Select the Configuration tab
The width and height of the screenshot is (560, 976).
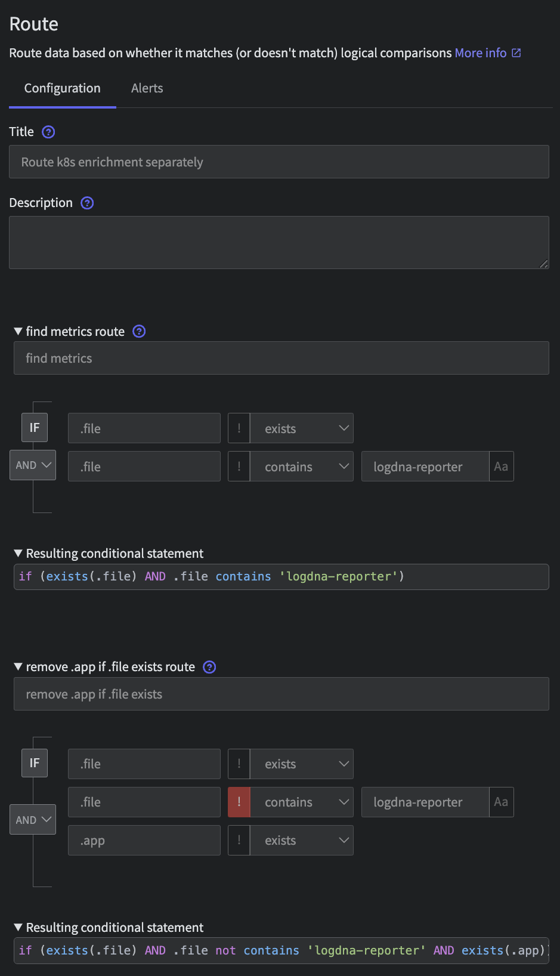tap(62, 88)
